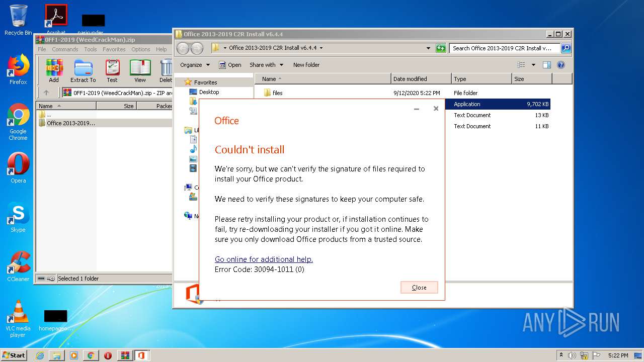
Task: Refresh the Explorer folder view
Action: click(441, 48)
